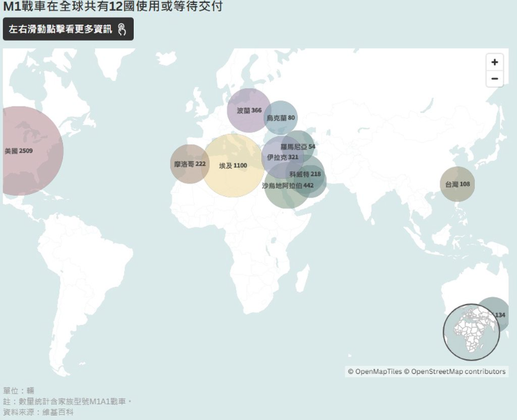
Task: Select the 摩洛哥 222 bubble
Action: pos(189,164)
